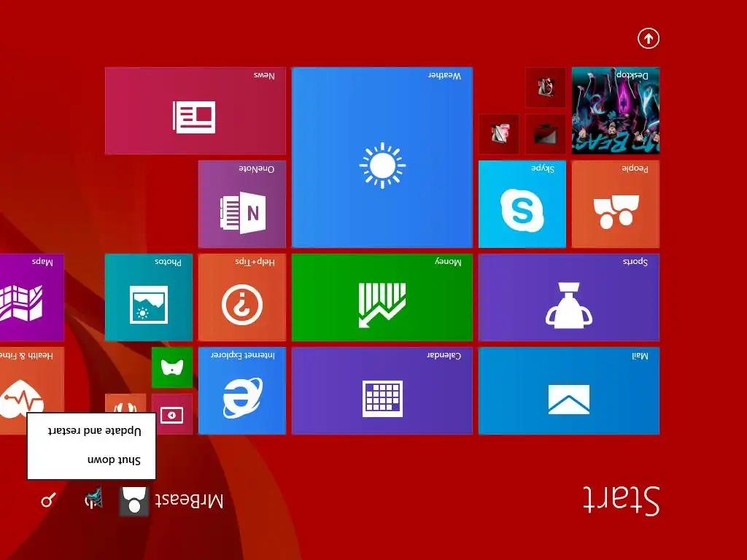Open the People tile
Image resolution: width=747 pixels, height=560 pixels.
[x=616, y=204]
